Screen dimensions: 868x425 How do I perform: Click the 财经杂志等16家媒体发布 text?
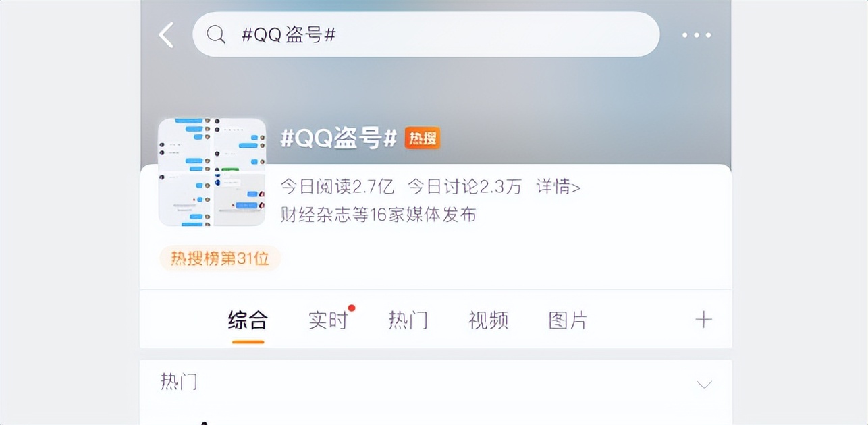[x=378, y=215]
